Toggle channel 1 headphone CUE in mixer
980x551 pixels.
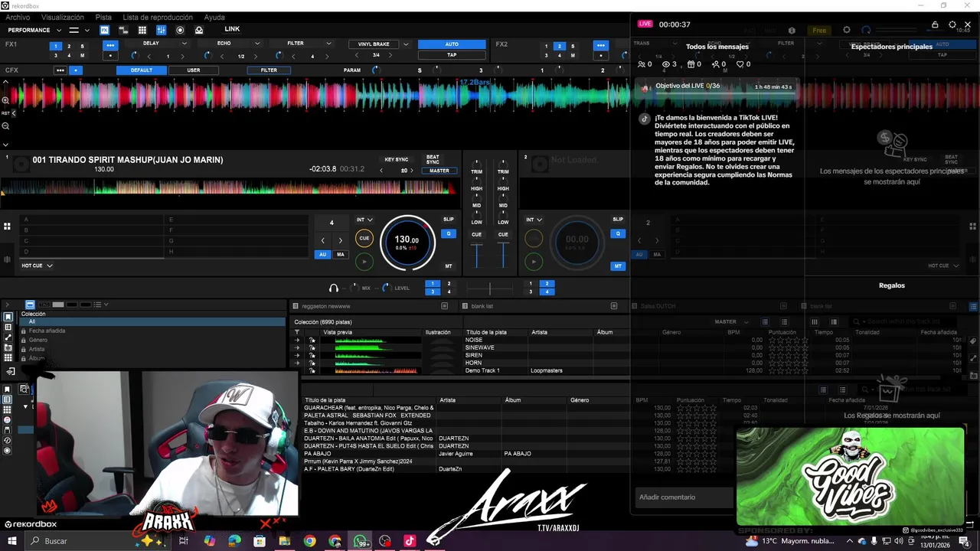(477, 235)
